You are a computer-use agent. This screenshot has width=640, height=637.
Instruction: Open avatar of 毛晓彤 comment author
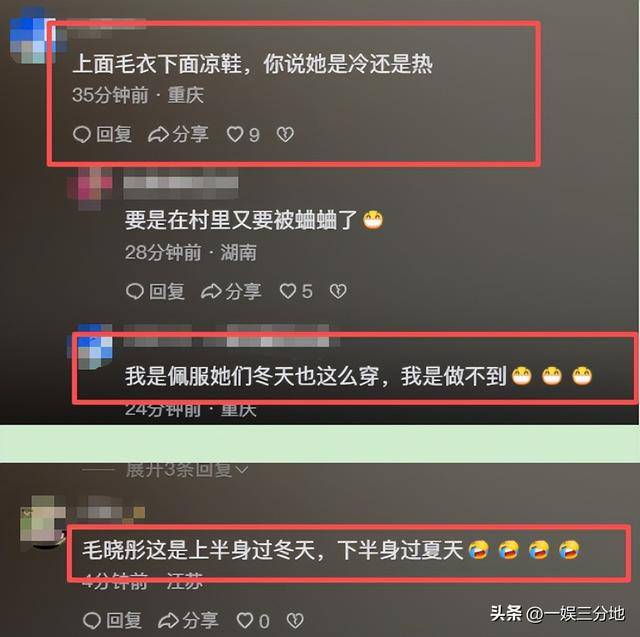[42, 519]
